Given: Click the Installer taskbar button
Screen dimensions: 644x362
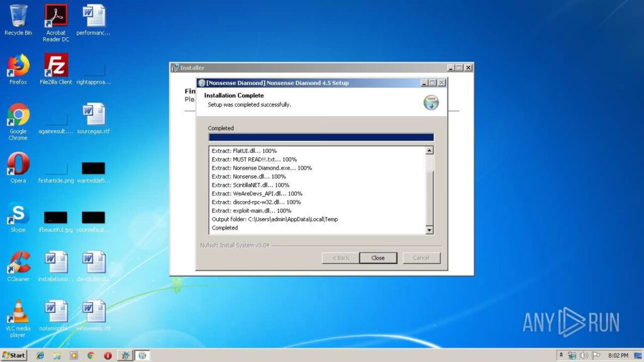Looking at the screenshot, I should (x=125, y=356).
